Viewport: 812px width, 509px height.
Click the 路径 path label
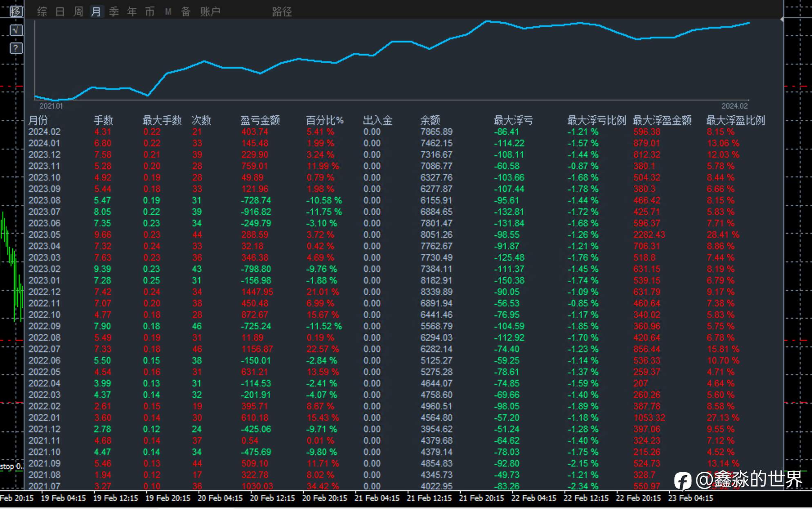click(x=282, y=11)
